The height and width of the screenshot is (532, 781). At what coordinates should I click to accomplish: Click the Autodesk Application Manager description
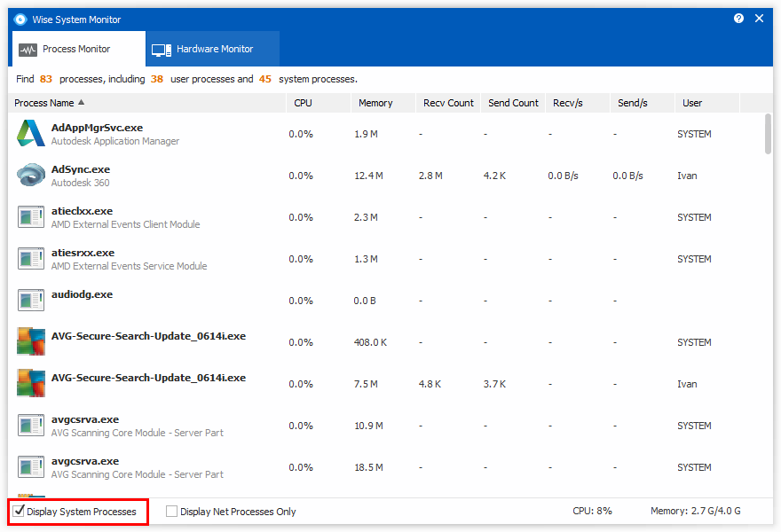point(115,141)
